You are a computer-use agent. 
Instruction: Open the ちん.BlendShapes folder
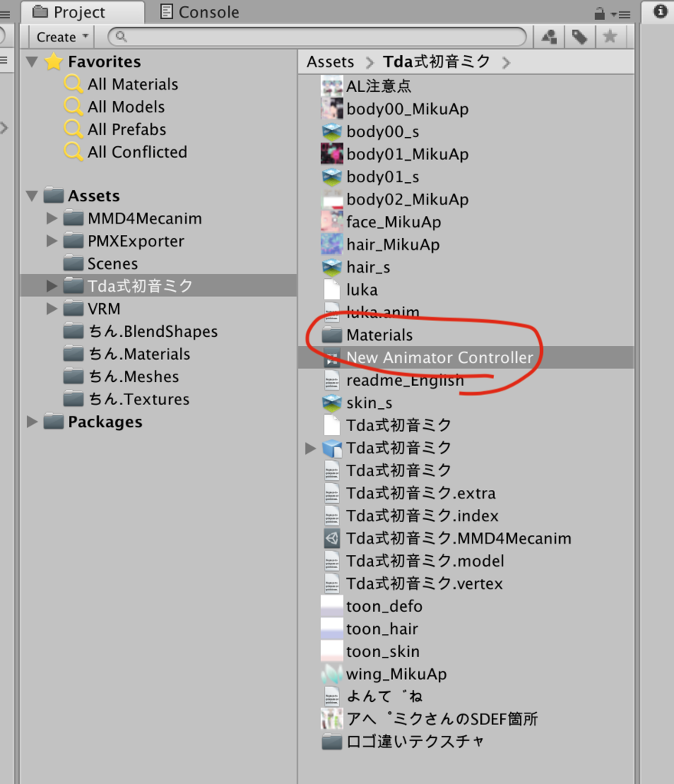(x=152, y=331)
